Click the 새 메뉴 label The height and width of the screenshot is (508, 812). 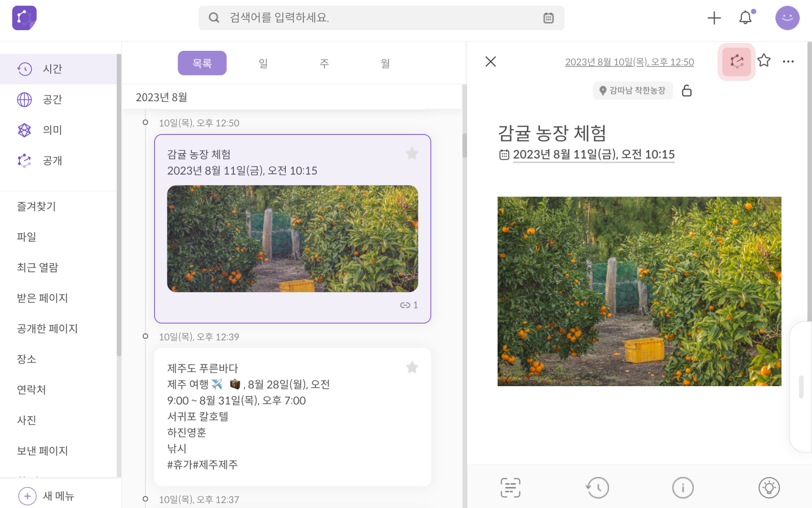59,496
